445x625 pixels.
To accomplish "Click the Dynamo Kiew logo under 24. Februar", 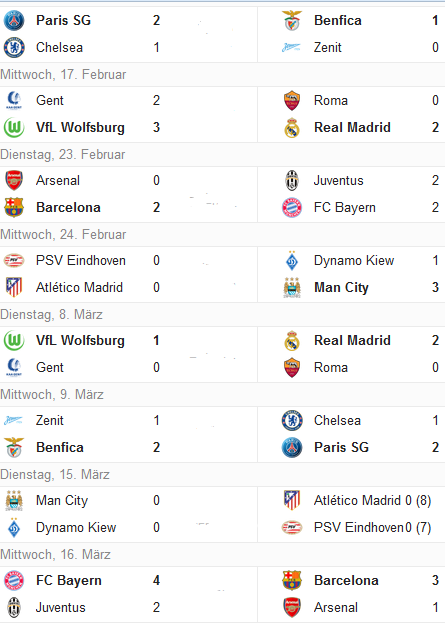I will pyautogui.click(x=292, y=261).
